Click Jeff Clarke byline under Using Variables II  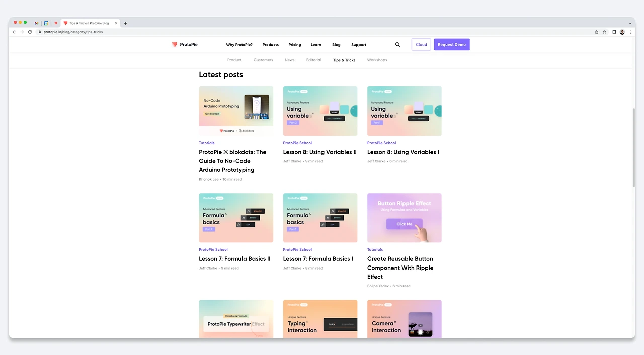coord(292,161)
